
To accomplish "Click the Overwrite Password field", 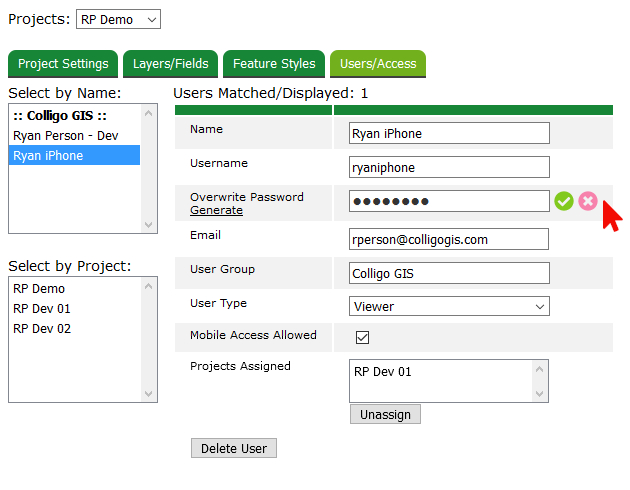I will (449, 202).
